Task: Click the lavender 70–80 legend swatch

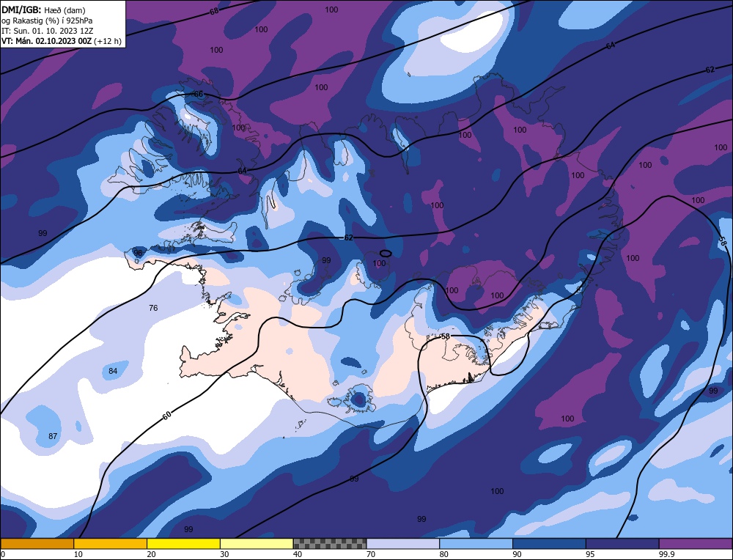Action: click(403, 544)
